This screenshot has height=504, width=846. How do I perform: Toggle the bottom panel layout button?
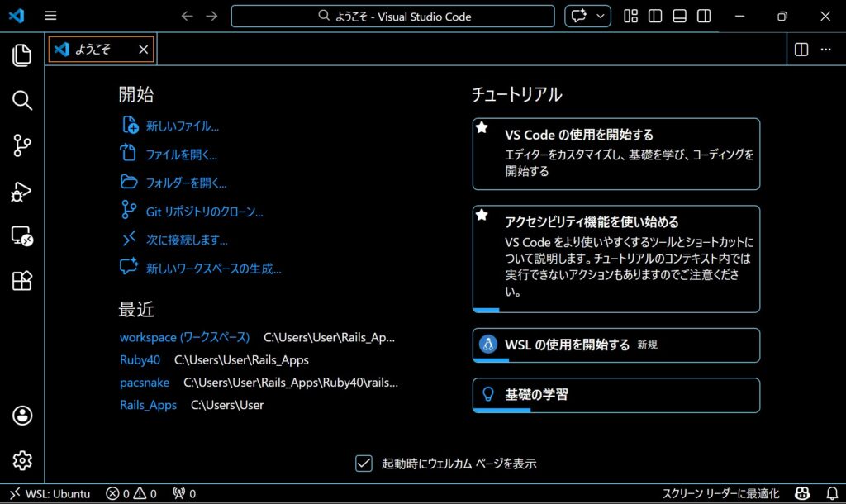click(x=679, y=16)
